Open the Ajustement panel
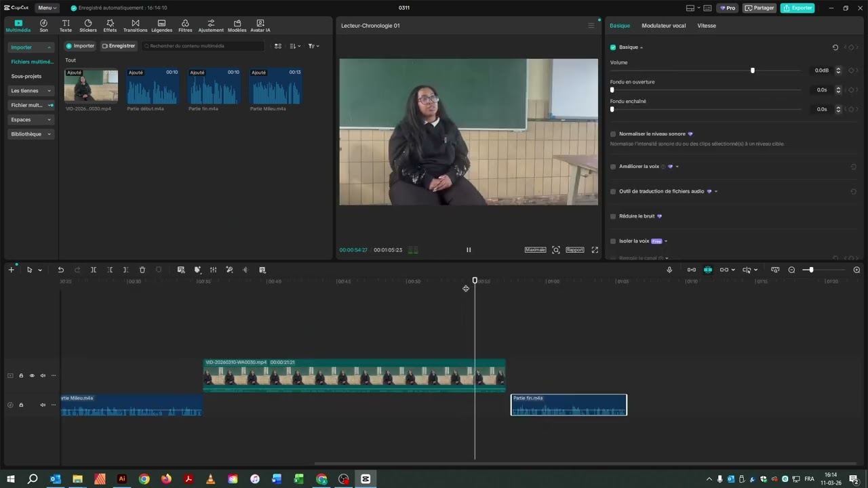 click(211, 26)
